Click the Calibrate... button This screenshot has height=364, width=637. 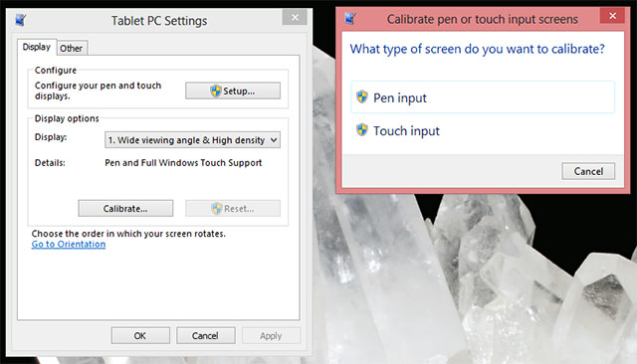125,208
